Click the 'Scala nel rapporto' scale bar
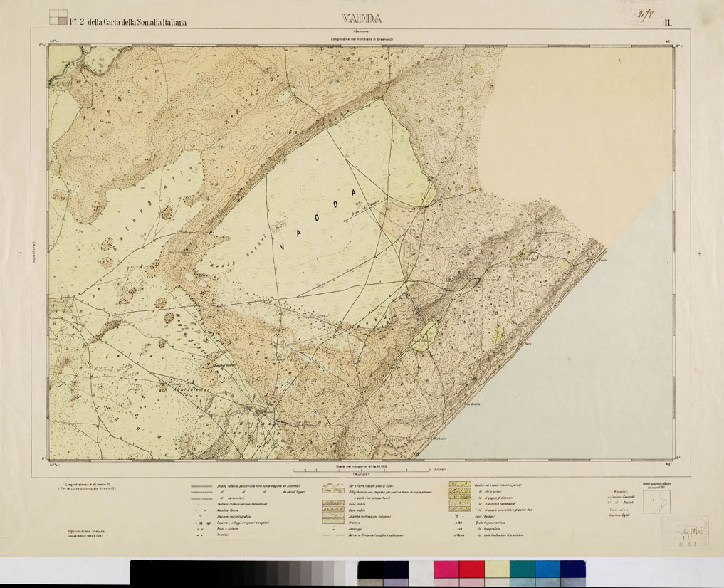 pos(362,468)
